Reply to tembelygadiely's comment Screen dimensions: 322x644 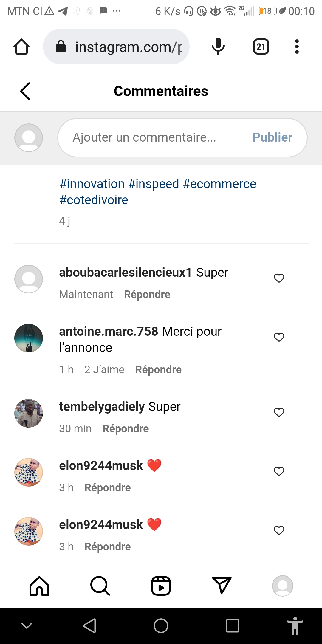click(126, 429)
